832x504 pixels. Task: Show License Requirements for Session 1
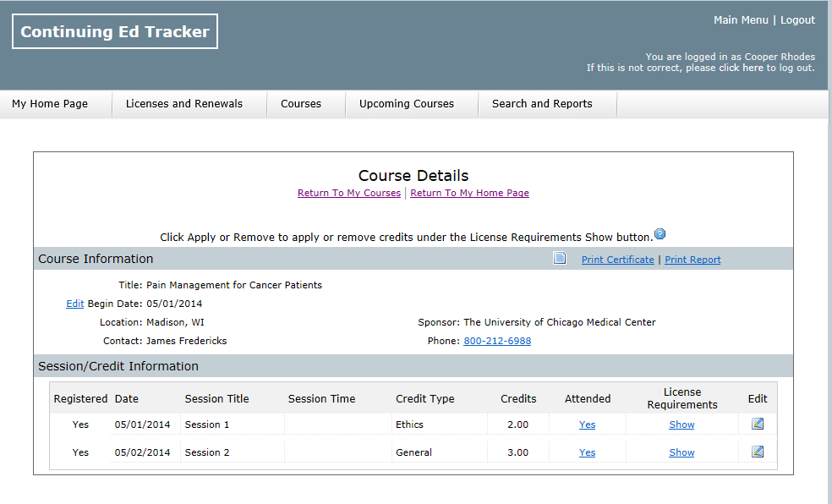coord(681,425)
